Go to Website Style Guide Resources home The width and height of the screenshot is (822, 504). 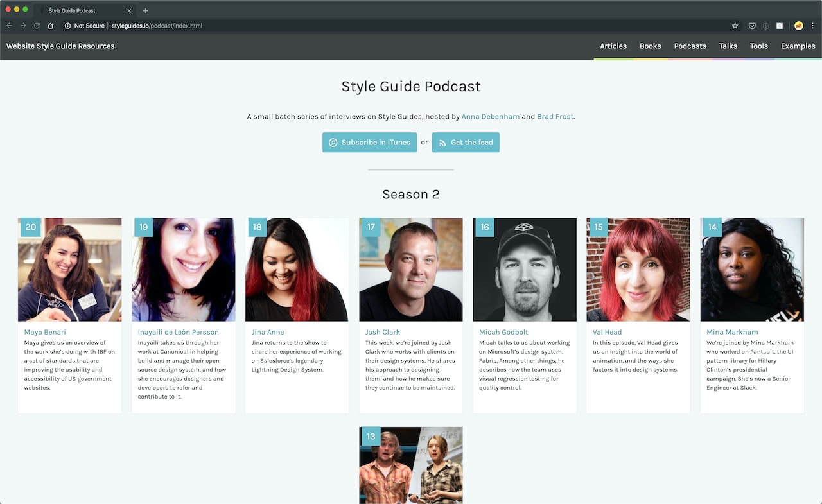[60, 46]
